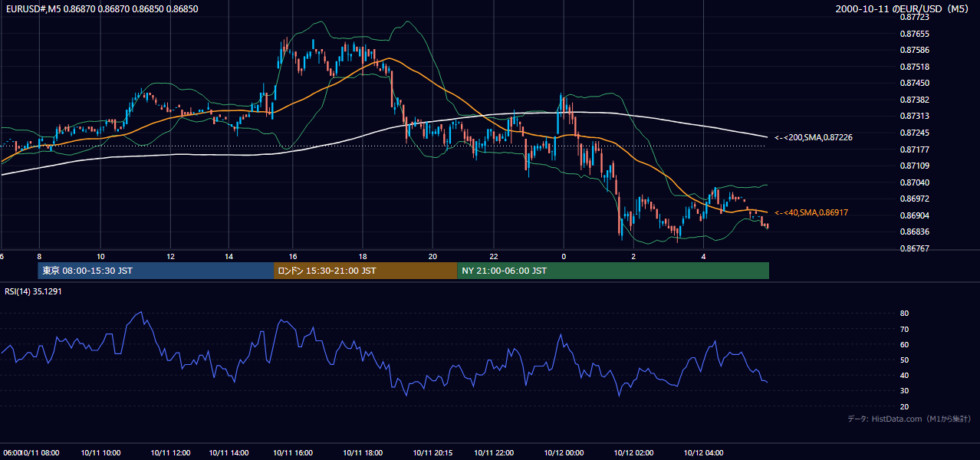Click price axis value 0.87109

914,166
